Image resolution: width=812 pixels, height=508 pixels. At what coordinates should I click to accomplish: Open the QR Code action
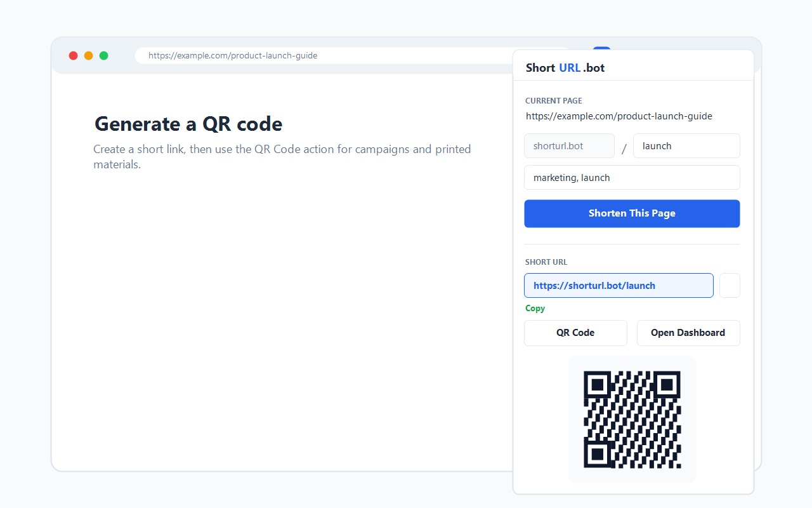point(575,333)
